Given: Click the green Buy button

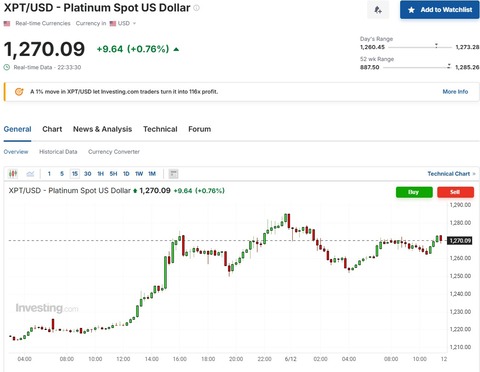Looking at the screenshot, I should (414, 192).
